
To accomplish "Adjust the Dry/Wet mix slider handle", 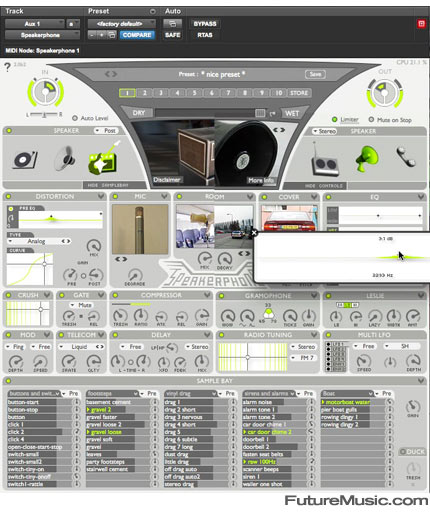I will (260, 113).
